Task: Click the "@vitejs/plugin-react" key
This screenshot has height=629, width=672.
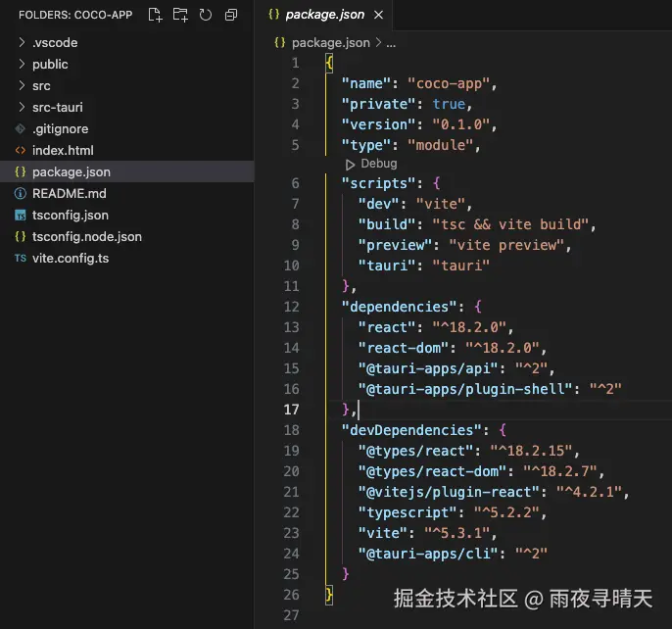Action: [449, 492]
